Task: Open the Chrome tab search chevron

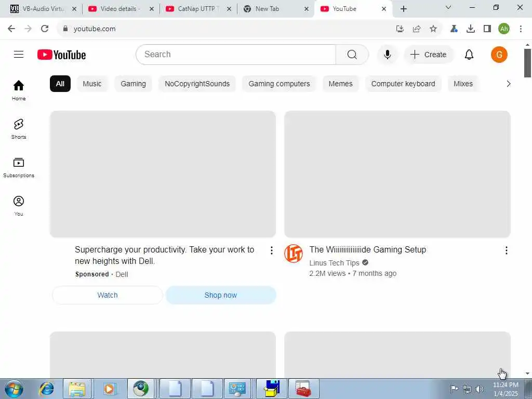Action: click(448, 7)
